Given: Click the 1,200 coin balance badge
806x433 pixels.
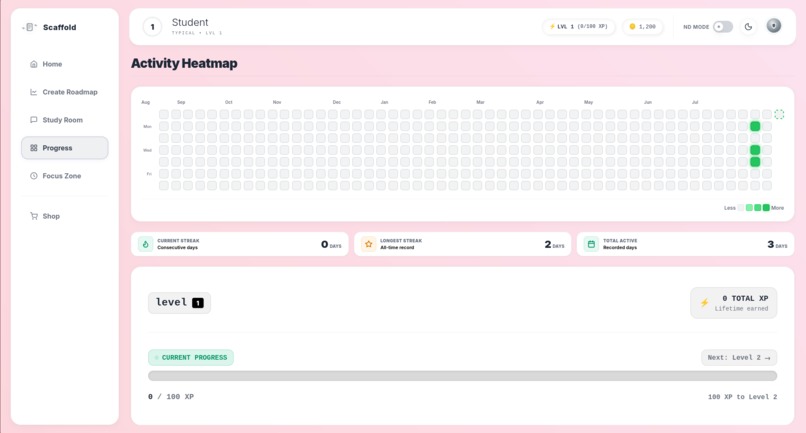Looking at the screenshot, I should tap(643, 27).
